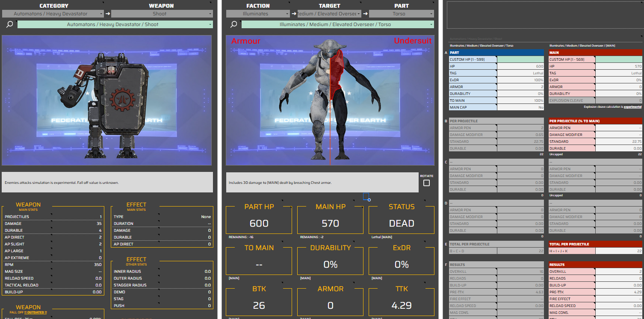This screenshot has width=644, height=319.
Task: Expand the green Automatons / Heavy Devastator / Shoot search dropdown
Action: click(115, 24)
